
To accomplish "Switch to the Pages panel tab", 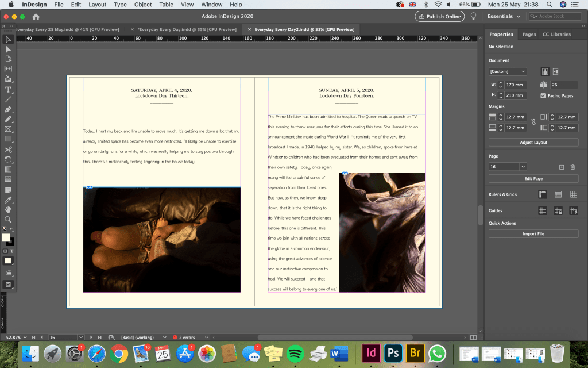I will click(x=529, y=34).
